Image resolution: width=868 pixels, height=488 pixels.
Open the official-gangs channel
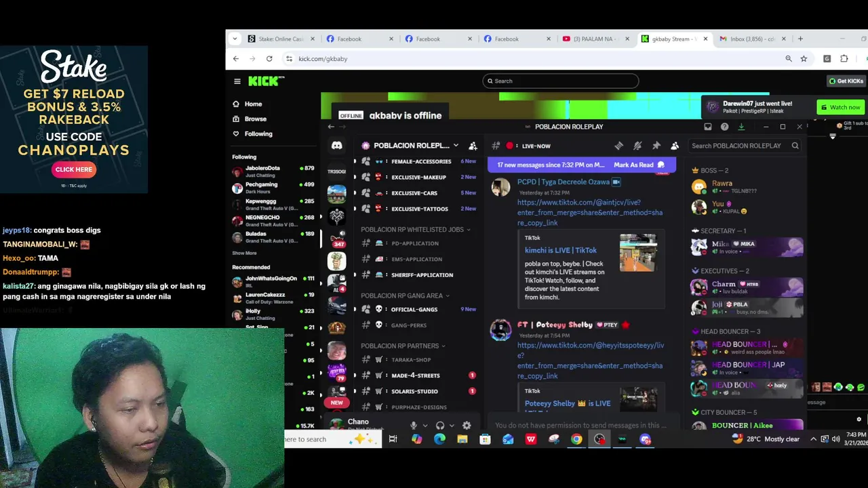414,310
